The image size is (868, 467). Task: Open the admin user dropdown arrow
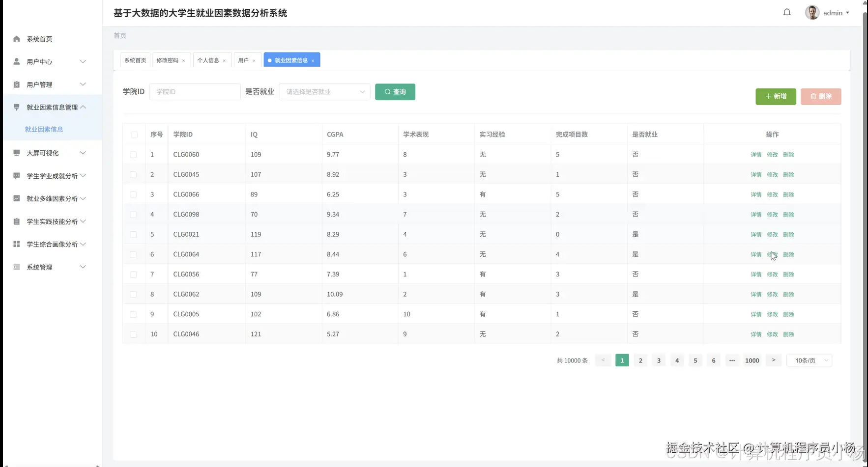pyautogui.click(x=847, y=13)
